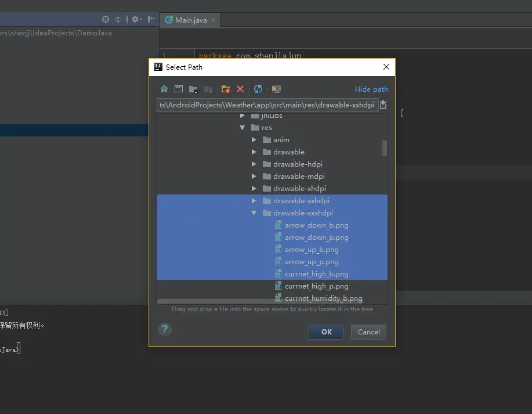The width and height of the screenshot is (532, 414).
Task: Hide the project tool window
Action: [x=151, y=19]
